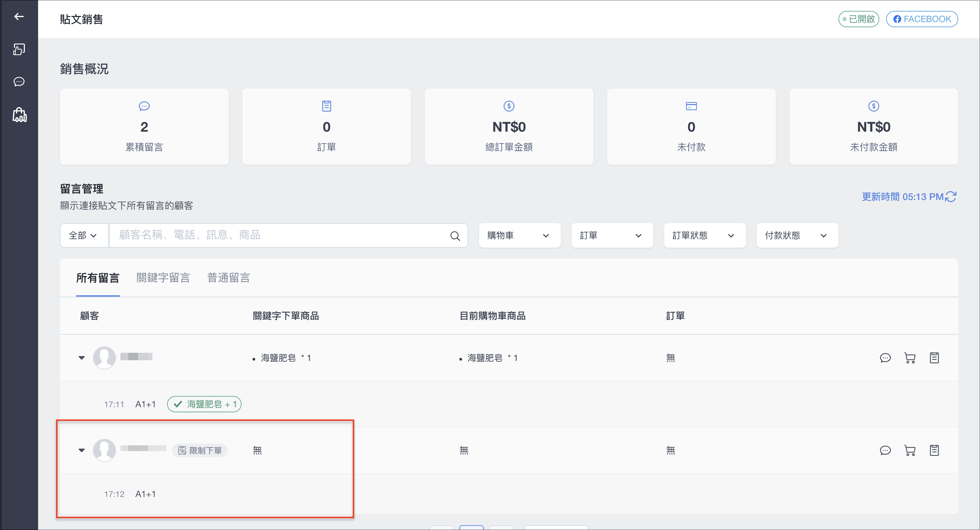Click the 貼文銷售 page title
This screenshot has width=980, height=530.
81,19
